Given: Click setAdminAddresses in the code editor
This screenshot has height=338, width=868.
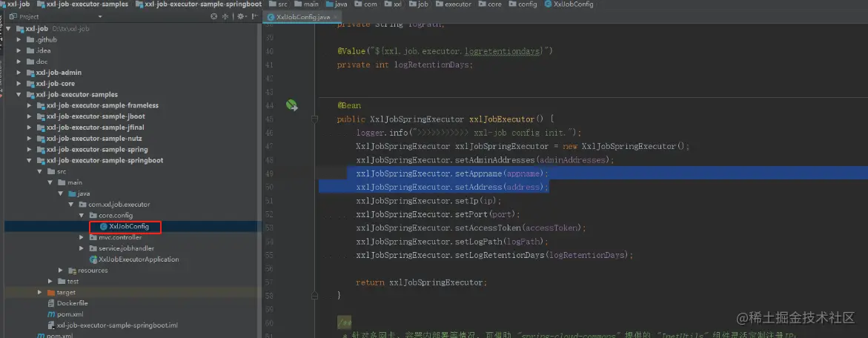Looking at the screenshot, I should click(x=495, y=160).
